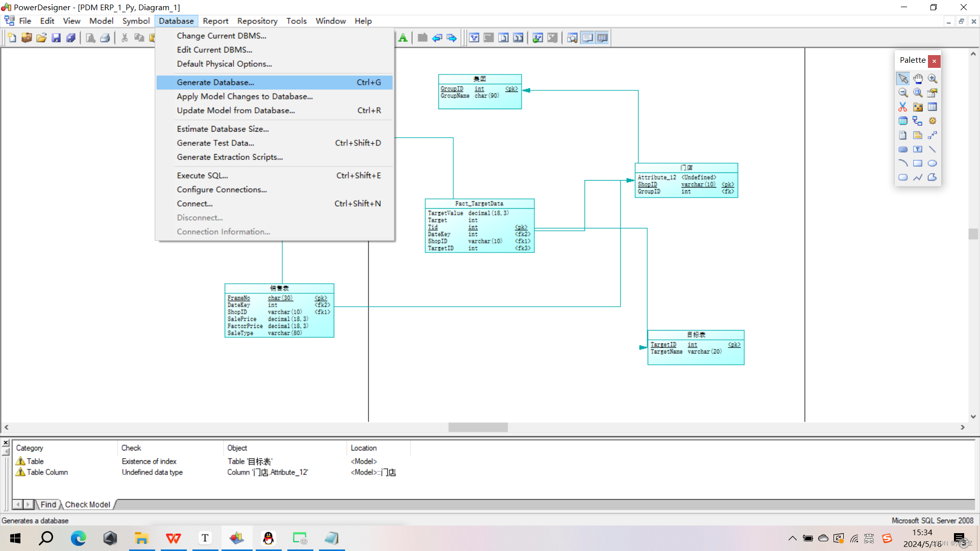Open the QQ penguin app from taskbar
The image size is (980, 551).
tap(268, 538)
